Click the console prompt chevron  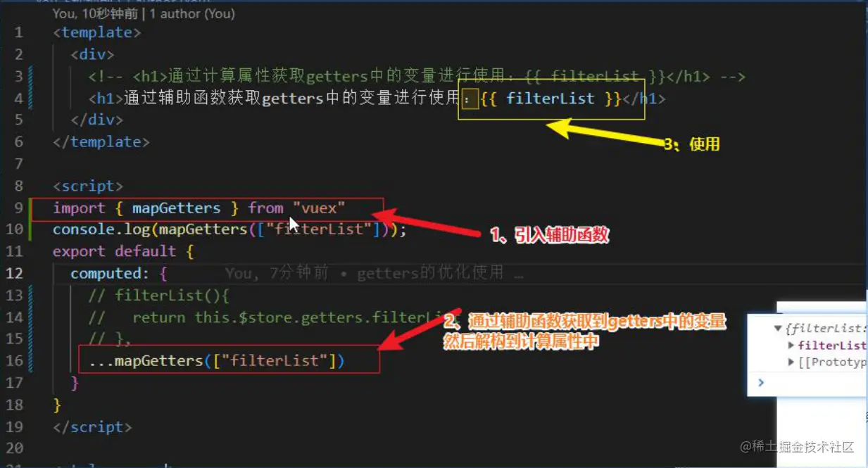pyautogui.click(x=760, y=383)
